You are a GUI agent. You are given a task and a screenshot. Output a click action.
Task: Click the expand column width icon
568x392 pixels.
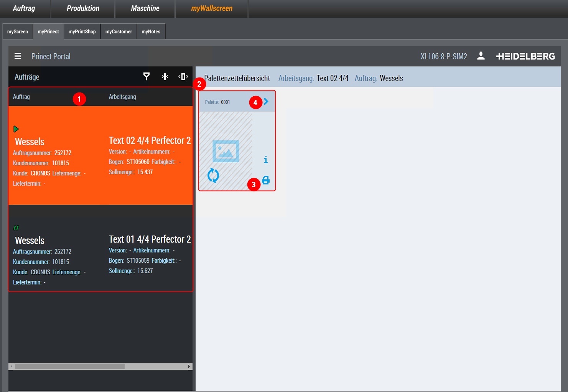coord(183,77)
